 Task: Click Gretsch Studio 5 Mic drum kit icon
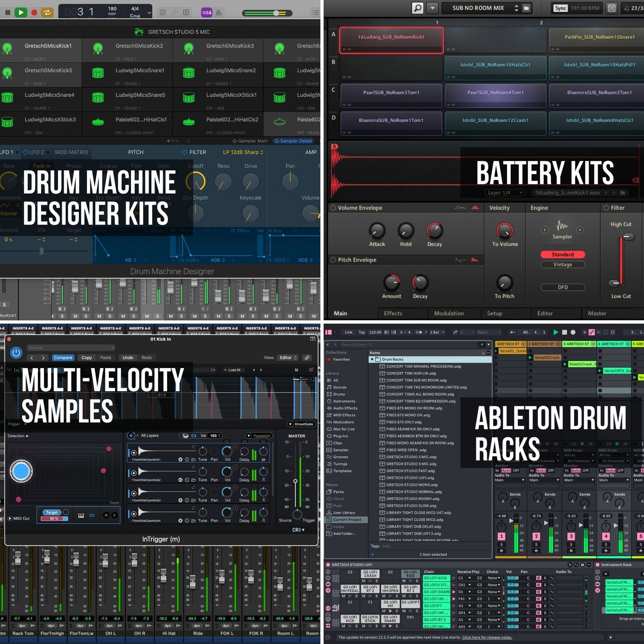pyautogui.click(x=139, y=32)
